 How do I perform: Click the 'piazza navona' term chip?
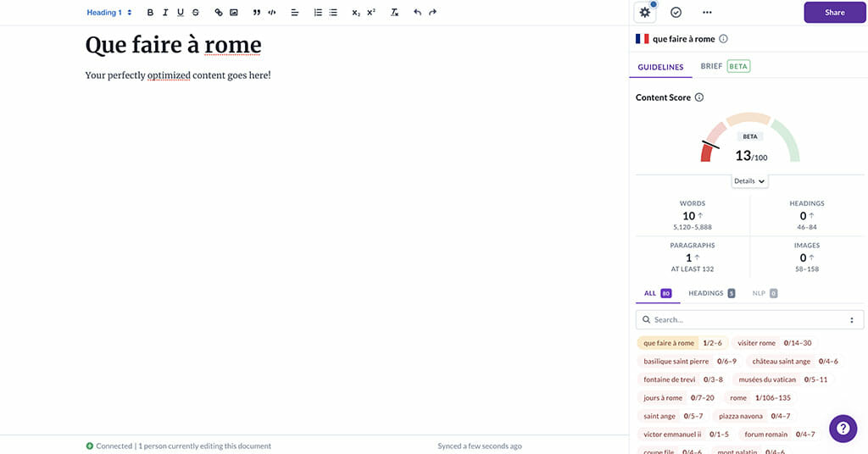click(754, 416)
